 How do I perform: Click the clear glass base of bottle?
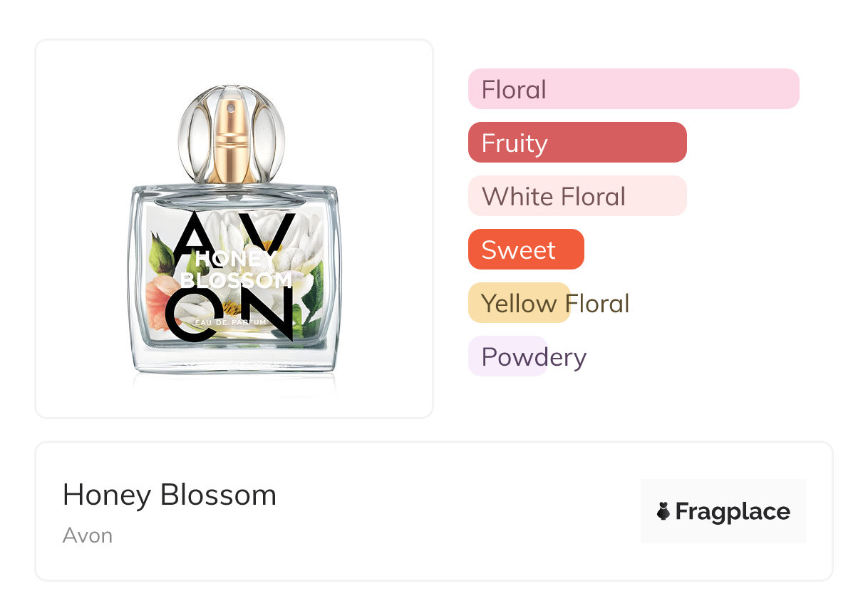(x=234, y=358)
